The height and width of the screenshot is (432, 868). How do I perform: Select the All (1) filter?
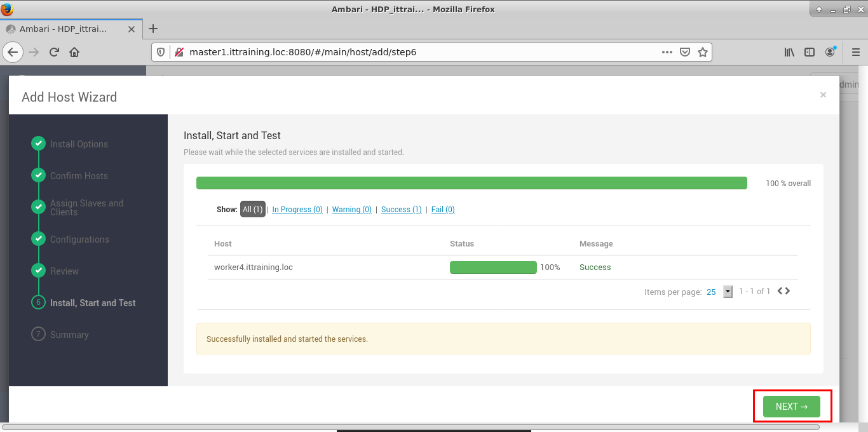tap(253, 210)
